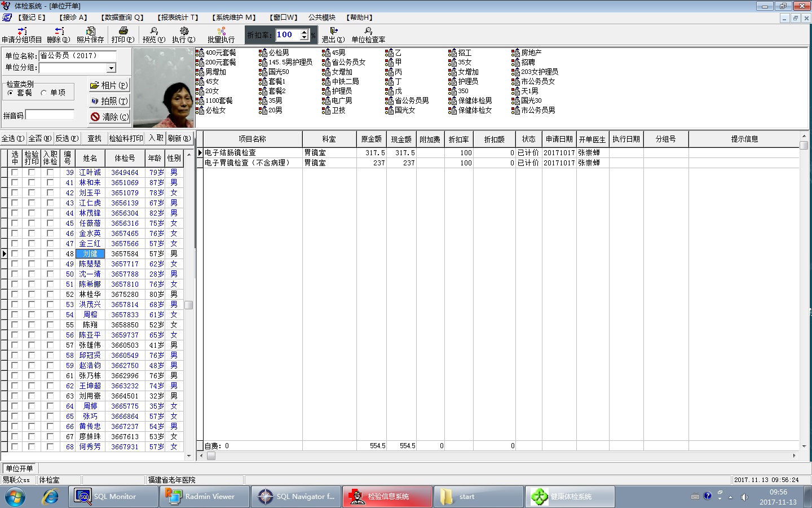
Task: Tick the 选中 checkbox for 江叶诚
Action: pyautogui.click(x=15, y=173)
